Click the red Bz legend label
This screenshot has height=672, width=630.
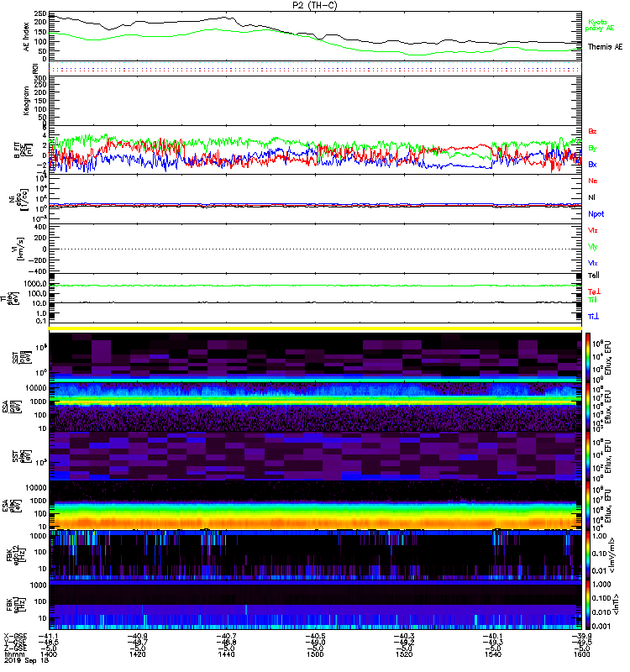click(592, 131)
